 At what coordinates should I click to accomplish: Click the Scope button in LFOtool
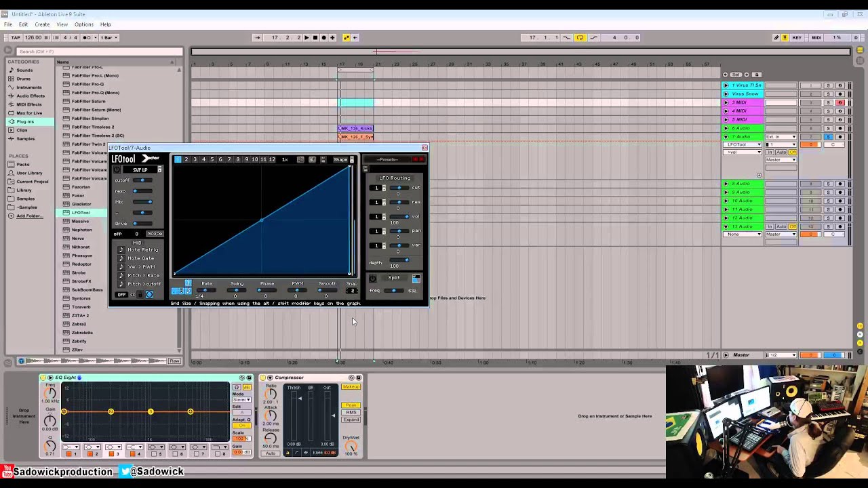click(x=155, y=234)
